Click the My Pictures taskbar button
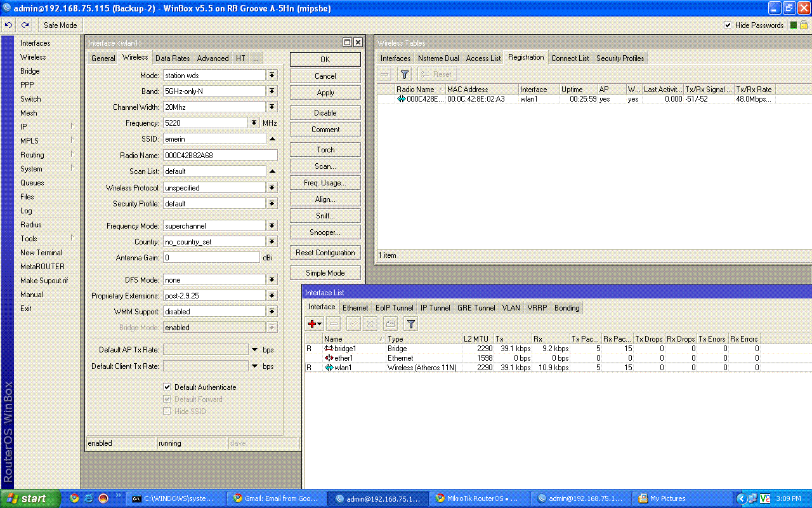This screenshot has height=508, width=812. point(683,498)
